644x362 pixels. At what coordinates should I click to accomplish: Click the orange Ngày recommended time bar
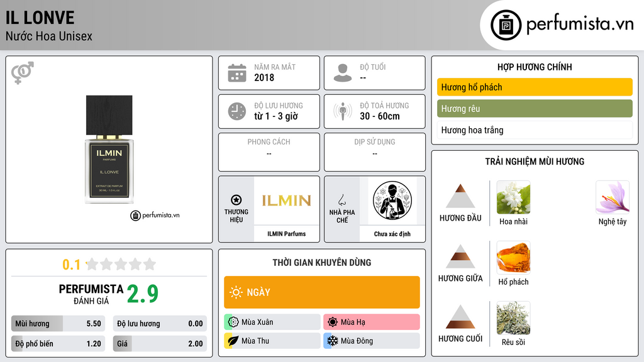[322, 292]
